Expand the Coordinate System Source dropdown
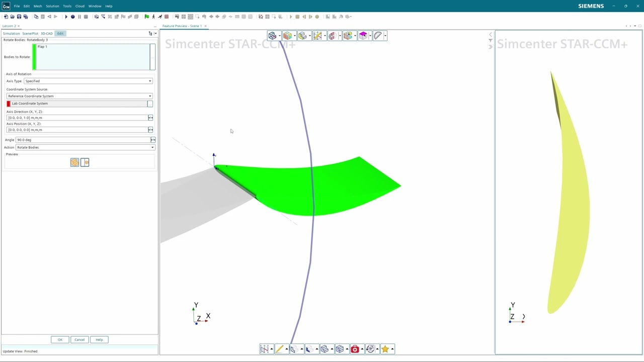 [x=79, y=96]
